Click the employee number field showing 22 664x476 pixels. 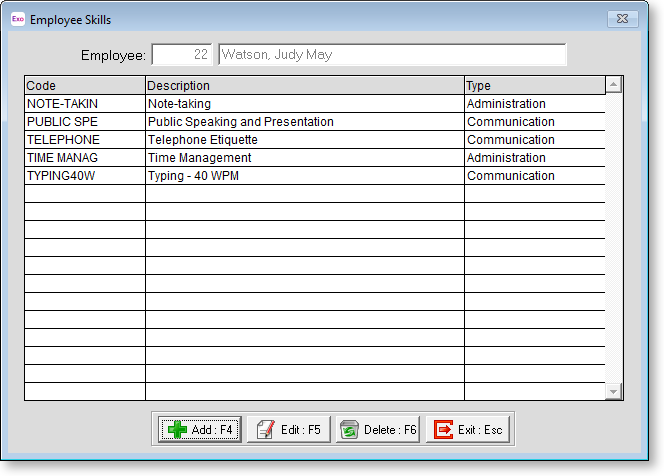(181, 55)
